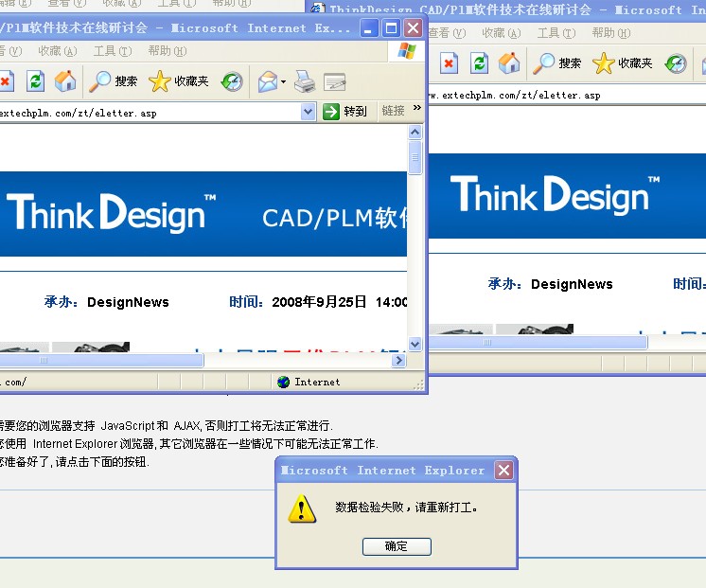The height and width of the screenshot is (588, 706).
Task: Click scroll down arrow in front window
Action: [415, 345]
